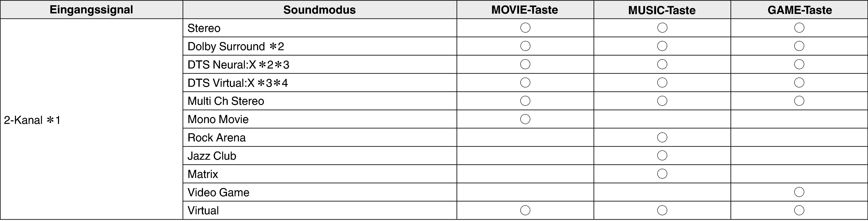Select the GAME-Taste column header
Image resolution: width=868 pixels, height=221 pixels.
[800, 10]
